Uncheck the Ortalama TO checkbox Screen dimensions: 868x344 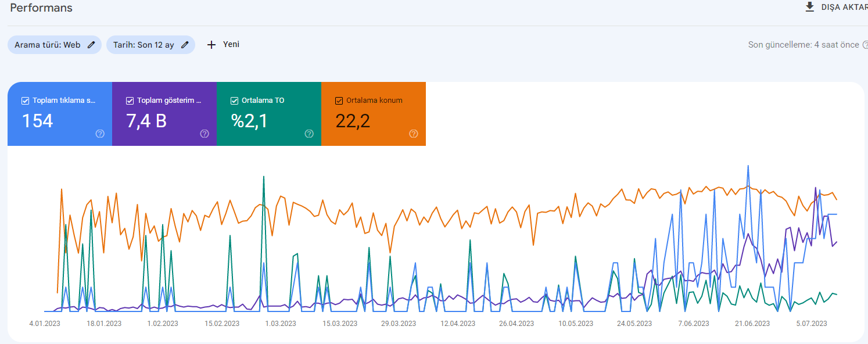pos(234,101)
